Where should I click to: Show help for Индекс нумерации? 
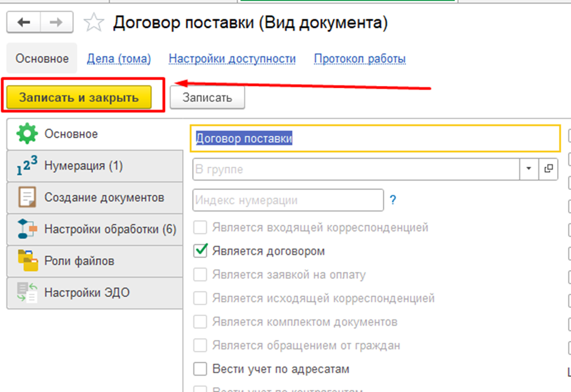click(393, 200)
